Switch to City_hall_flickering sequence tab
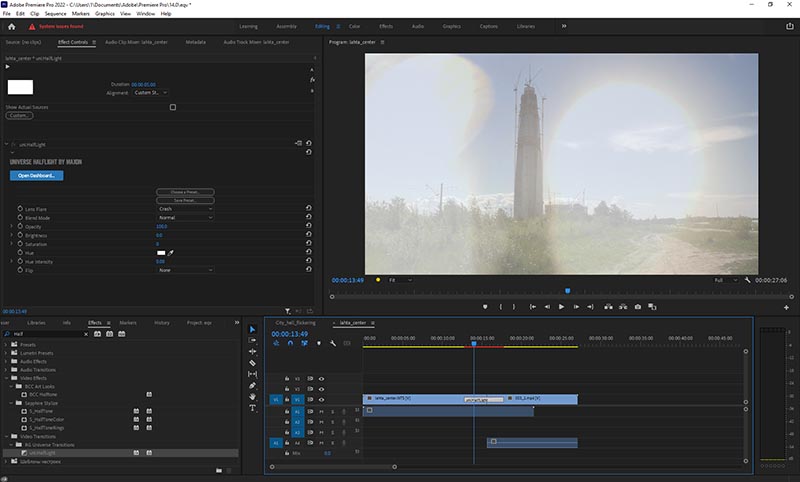This screenshot has width=800, height=482. (295, 323)
